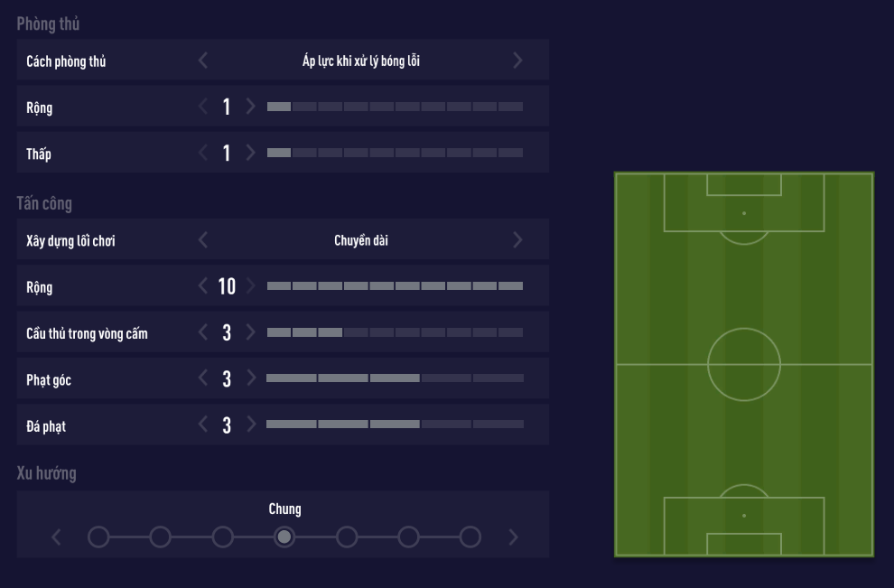Switch Xây dựng lối chơi to next option
This screenshot has width=894, height=588.
coord(517,240)
